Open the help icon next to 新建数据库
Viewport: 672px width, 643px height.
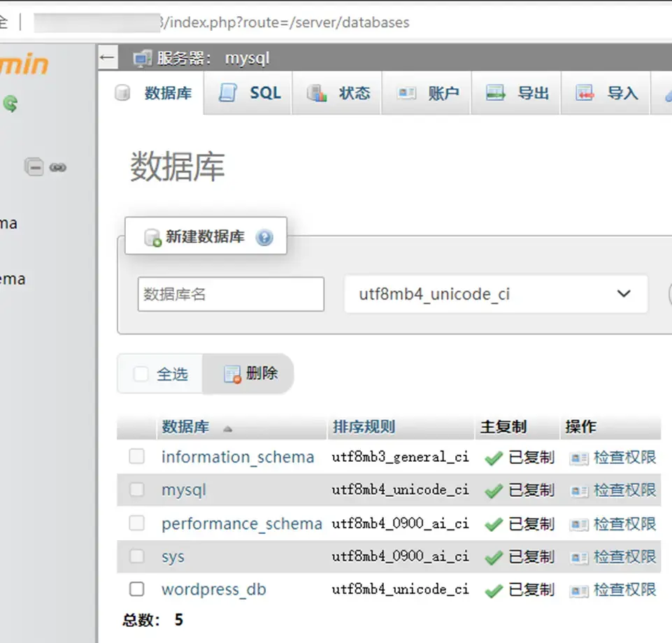point(264,236)
